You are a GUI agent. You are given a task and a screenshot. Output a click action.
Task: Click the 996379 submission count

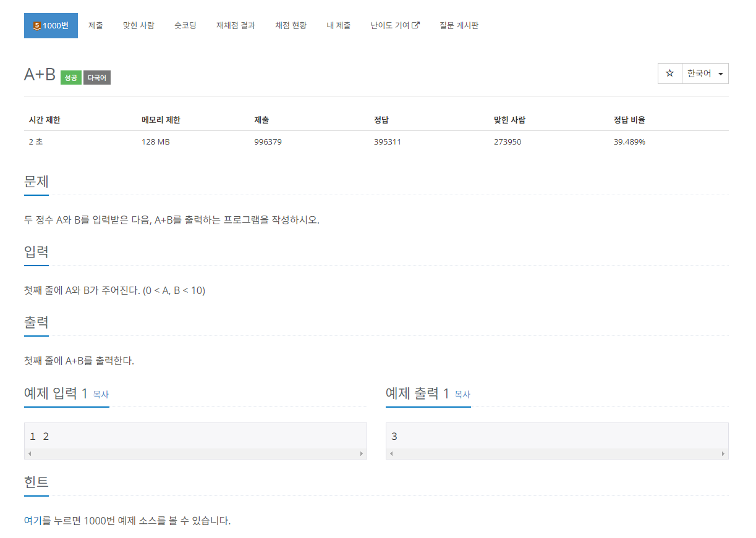tap(268, 141)
